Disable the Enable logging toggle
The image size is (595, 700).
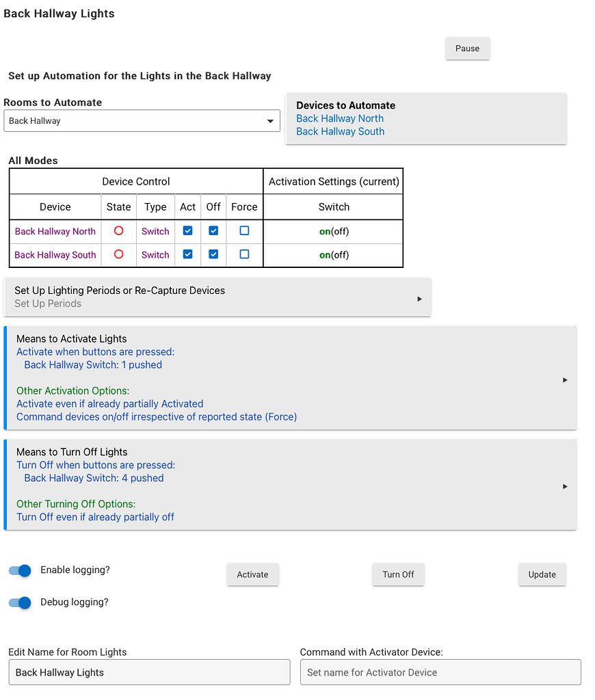coord(19,571)
